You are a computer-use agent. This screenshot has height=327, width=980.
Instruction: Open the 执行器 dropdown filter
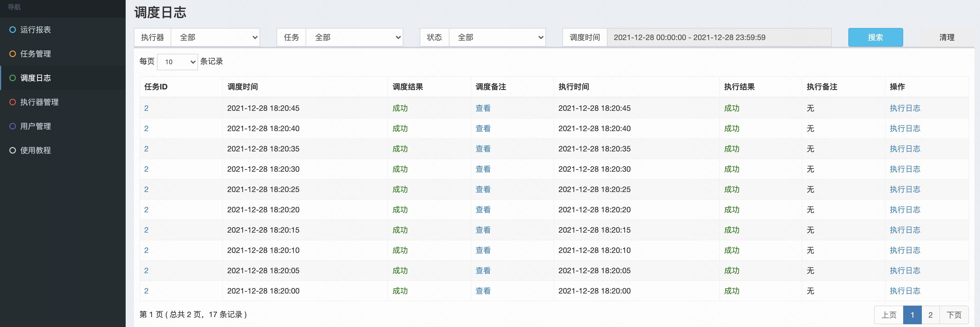pyautogui.click(x=215, y=37)
